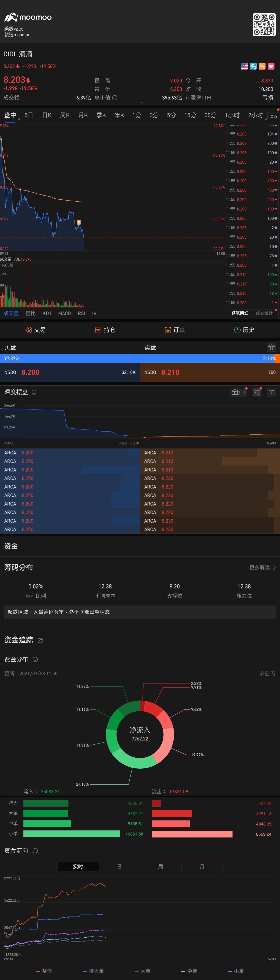Select the 1分 timeframe
Viewport: 280px width, 980px height.
point(136,115)
